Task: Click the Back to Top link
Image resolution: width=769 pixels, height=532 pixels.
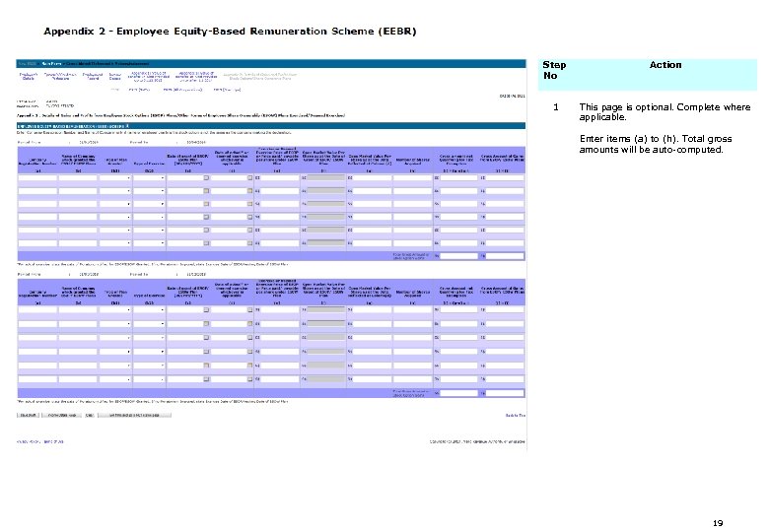Action: coord(515,416)
